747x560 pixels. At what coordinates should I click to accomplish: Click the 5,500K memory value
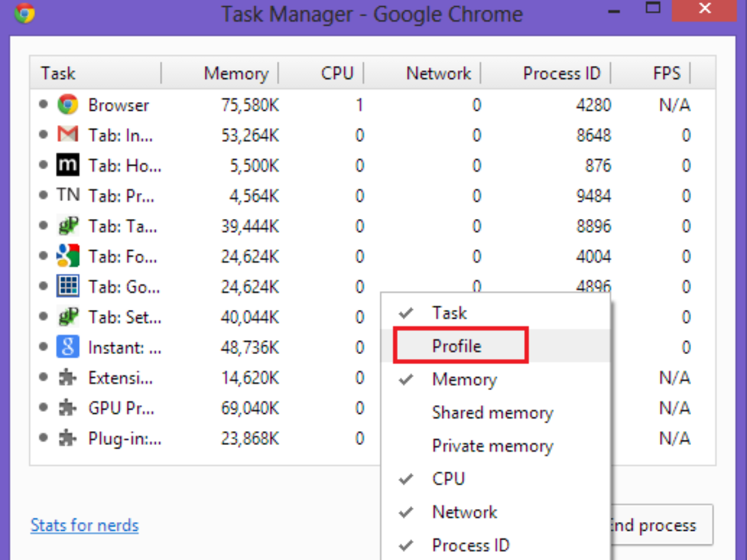255,166
